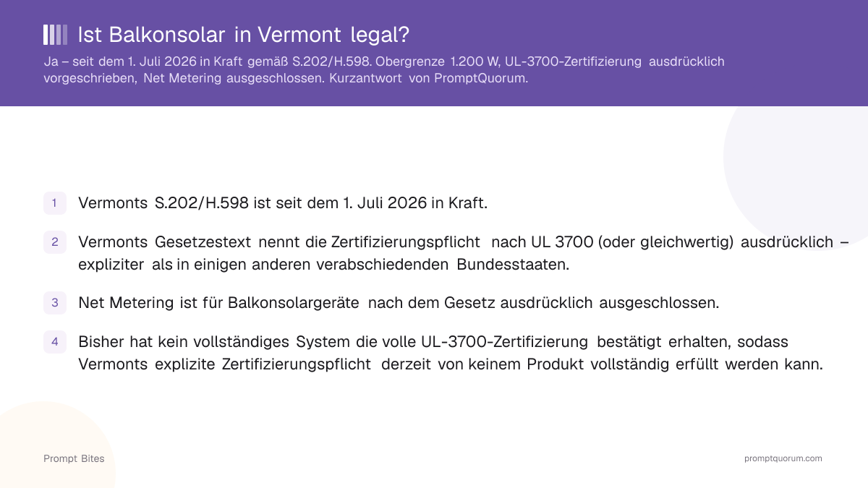Click the bullet about 'Zertifizierungspflicht nach UL 3700'
868x488 pixels.
463,253
